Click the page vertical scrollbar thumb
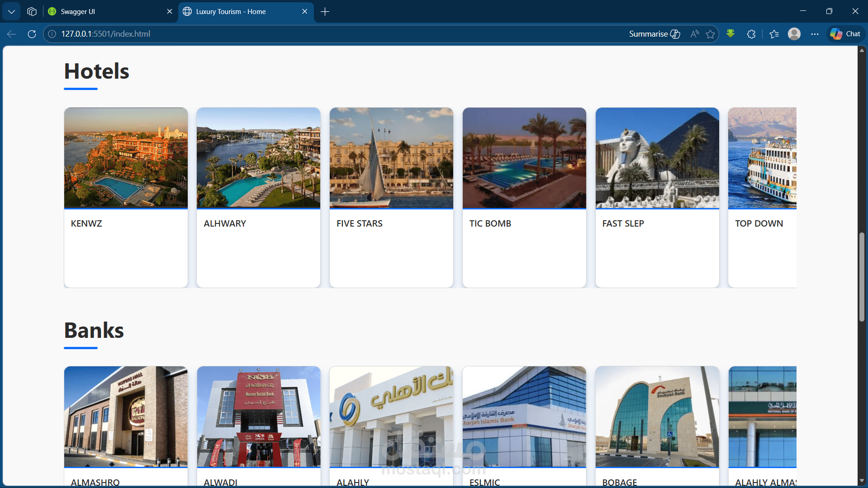 (x=862, y=277)
